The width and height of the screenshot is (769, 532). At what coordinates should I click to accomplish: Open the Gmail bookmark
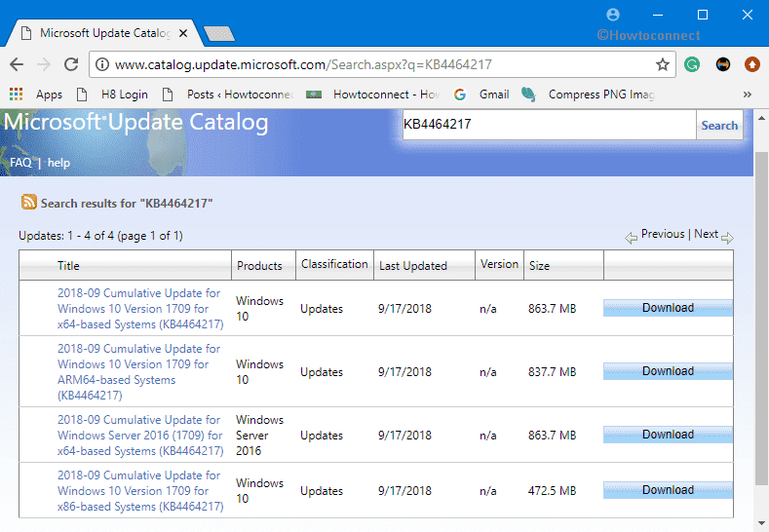point(481,95)
